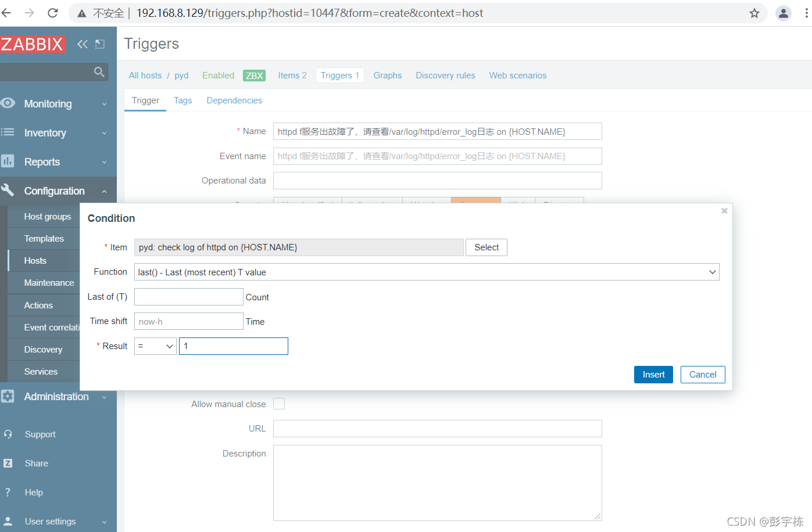Click the Support headset icon

pos(8,434)
